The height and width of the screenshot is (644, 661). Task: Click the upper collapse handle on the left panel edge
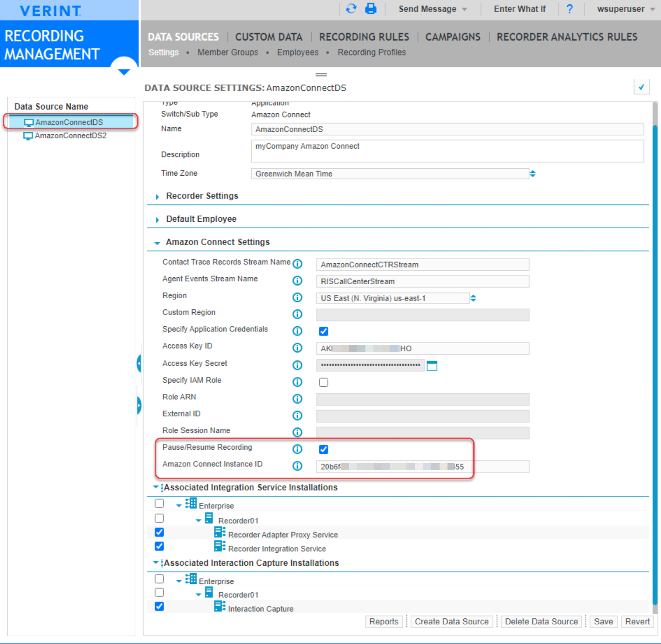click(139, 363)
